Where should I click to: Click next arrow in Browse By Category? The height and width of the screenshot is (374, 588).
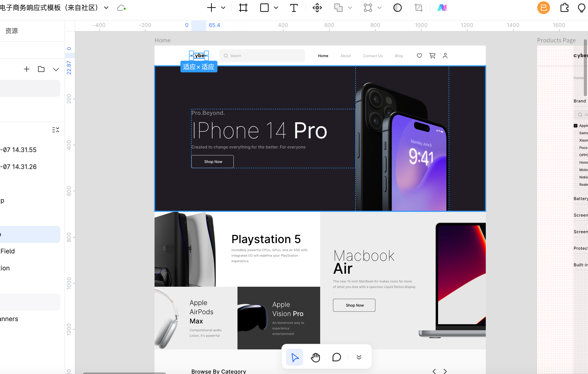pyautogui.click(x=445, y=371)
